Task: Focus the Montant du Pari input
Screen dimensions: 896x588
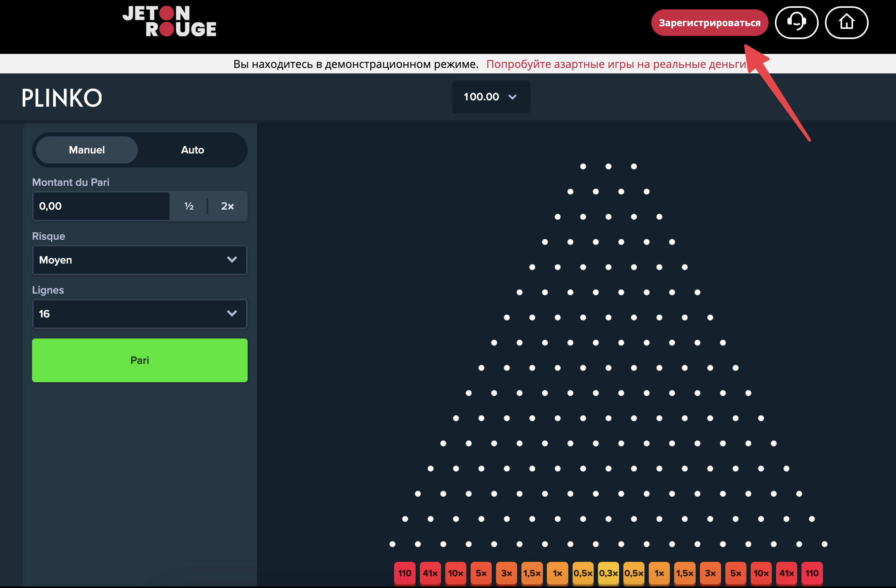Action: click(101, 206)
